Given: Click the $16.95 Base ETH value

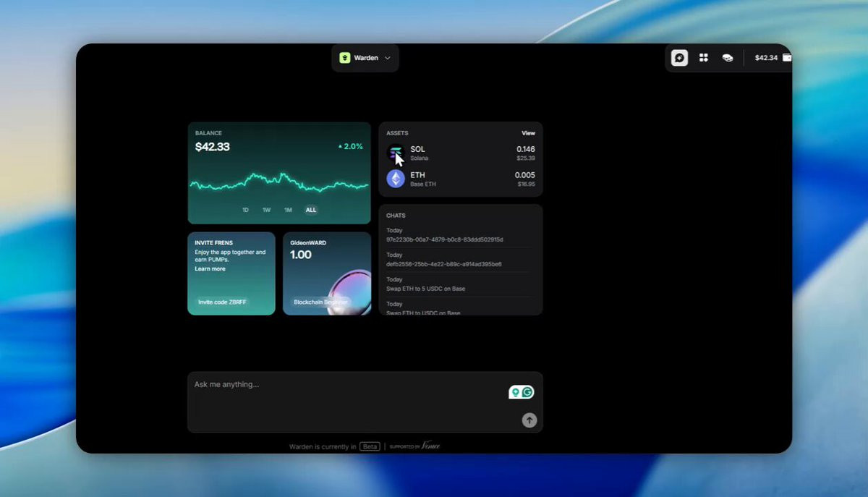Looking at the screenshot, I should (x=527, y=184).
